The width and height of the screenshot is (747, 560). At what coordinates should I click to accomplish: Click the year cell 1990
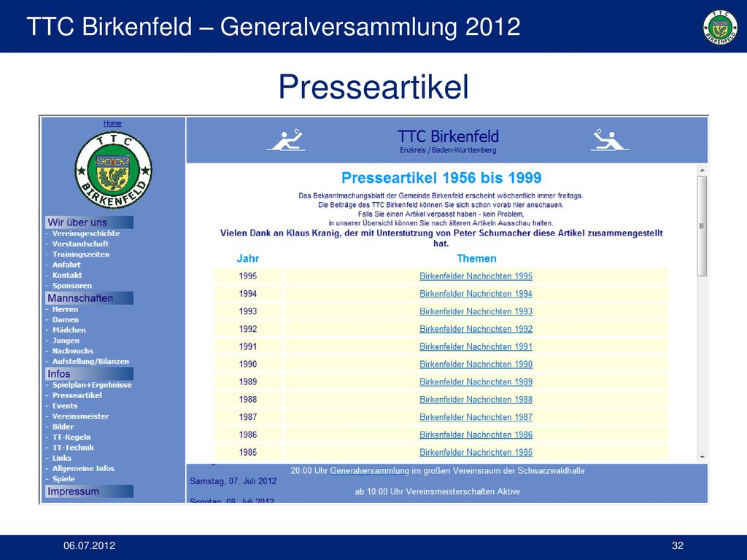click(x=248, y=365)
